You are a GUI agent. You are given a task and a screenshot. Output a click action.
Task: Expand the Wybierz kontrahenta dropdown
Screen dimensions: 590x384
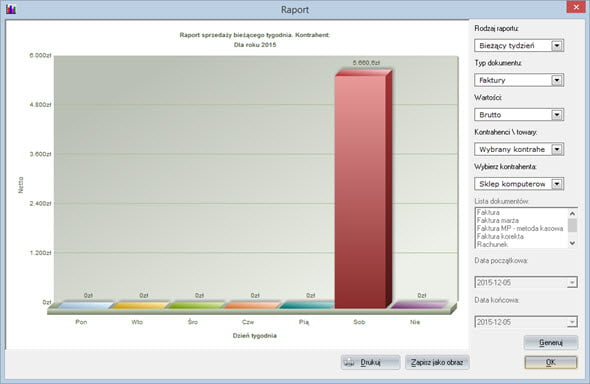[557, 184]
